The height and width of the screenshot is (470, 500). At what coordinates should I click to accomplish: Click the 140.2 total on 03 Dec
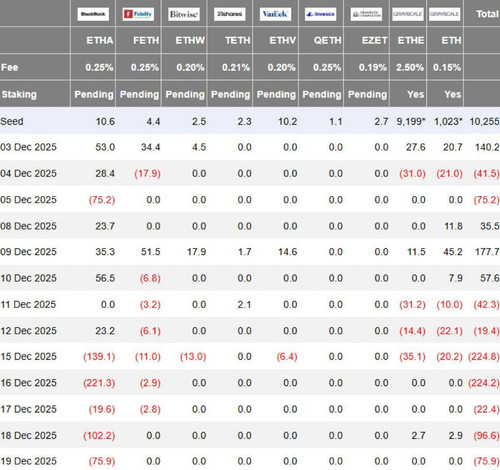coord(487,147)
